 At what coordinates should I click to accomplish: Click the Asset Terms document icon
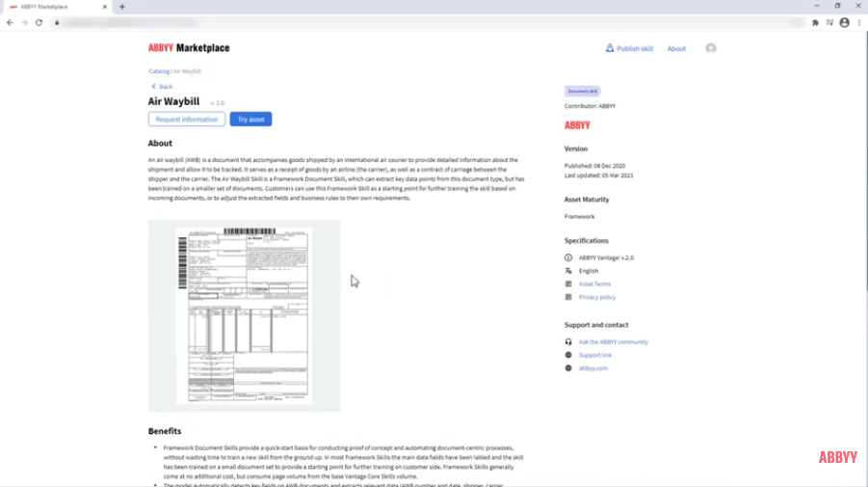click(568, 284)
